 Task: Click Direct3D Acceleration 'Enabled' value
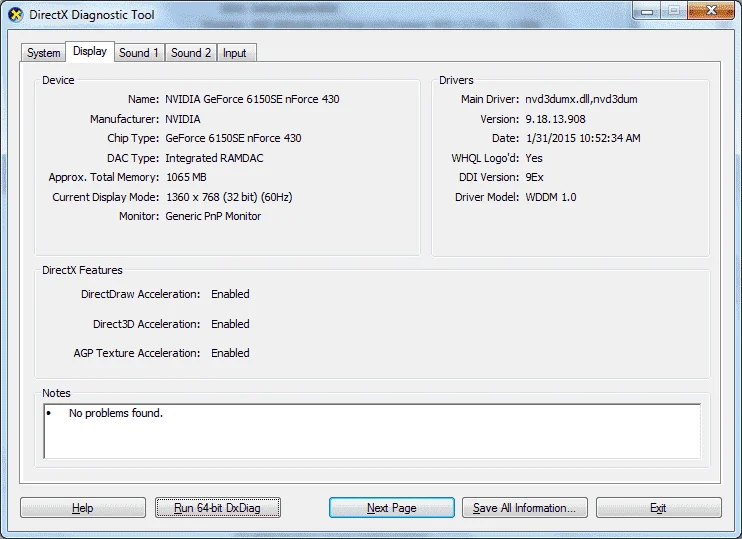click(x=230, y=324)
